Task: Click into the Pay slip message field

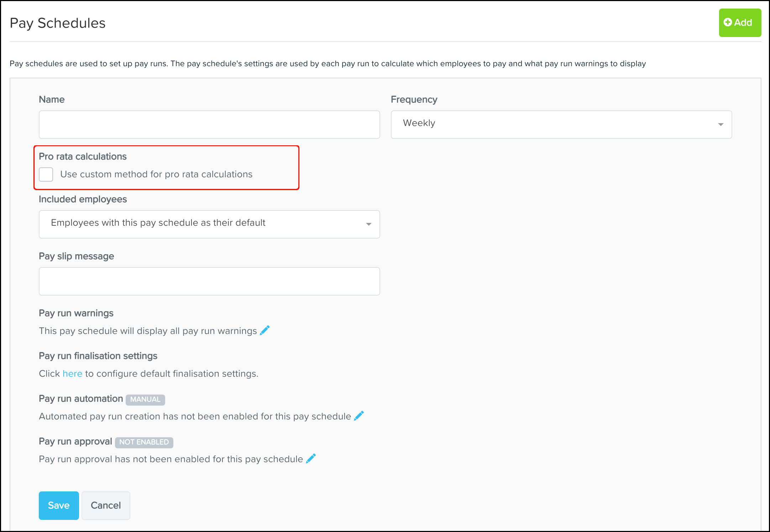Action: coord(209,281)
